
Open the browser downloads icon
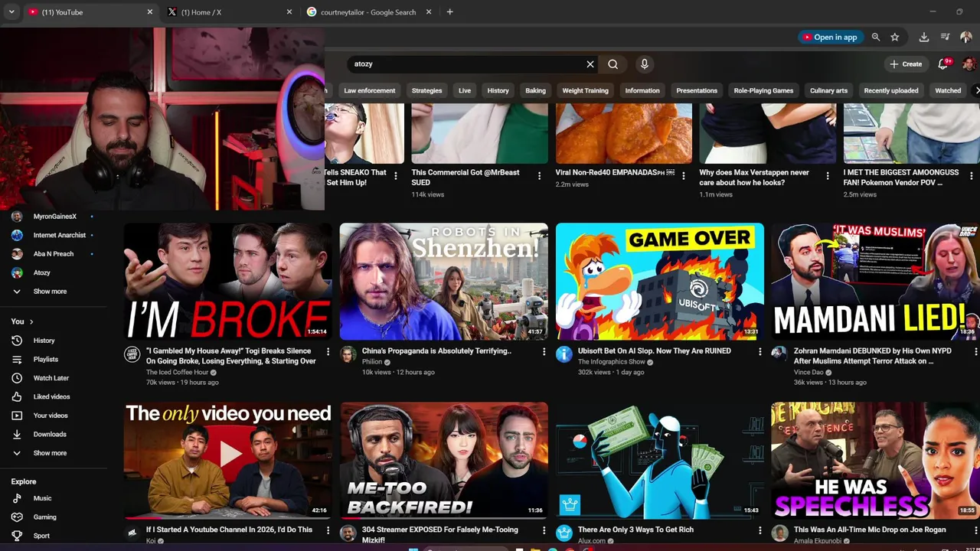tap(924, 37)
